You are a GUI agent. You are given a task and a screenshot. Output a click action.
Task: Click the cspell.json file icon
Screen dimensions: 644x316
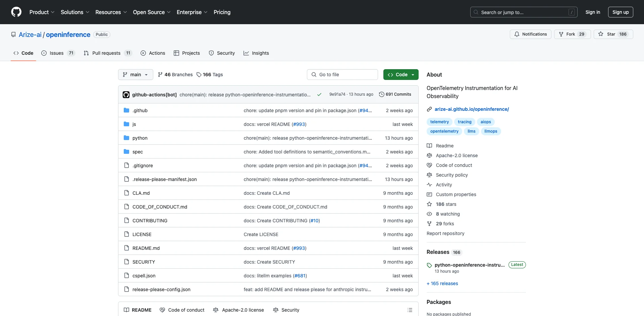point(126,276)
